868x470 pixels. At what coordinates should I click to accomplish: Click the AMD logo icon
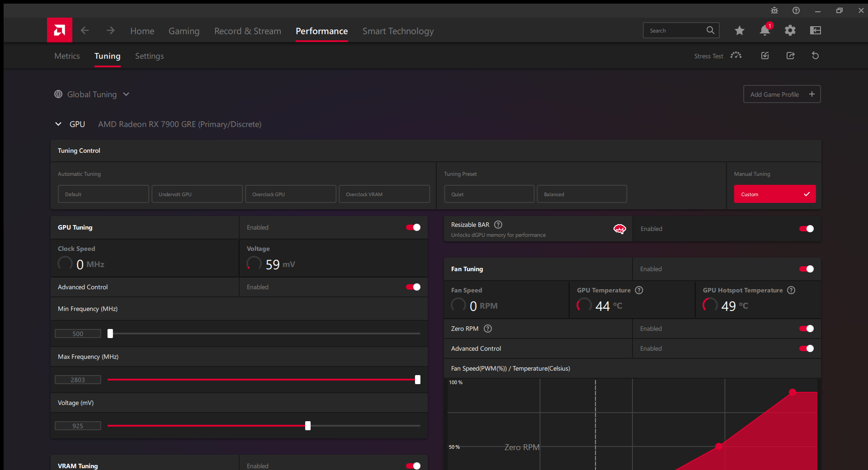[59, 30]
